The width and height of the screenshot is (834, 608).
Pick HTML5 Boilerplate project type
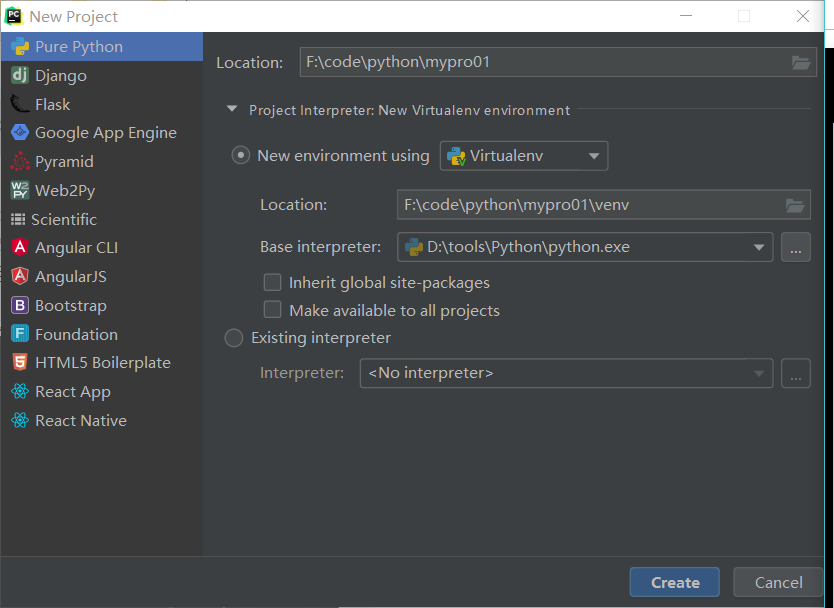102,363
